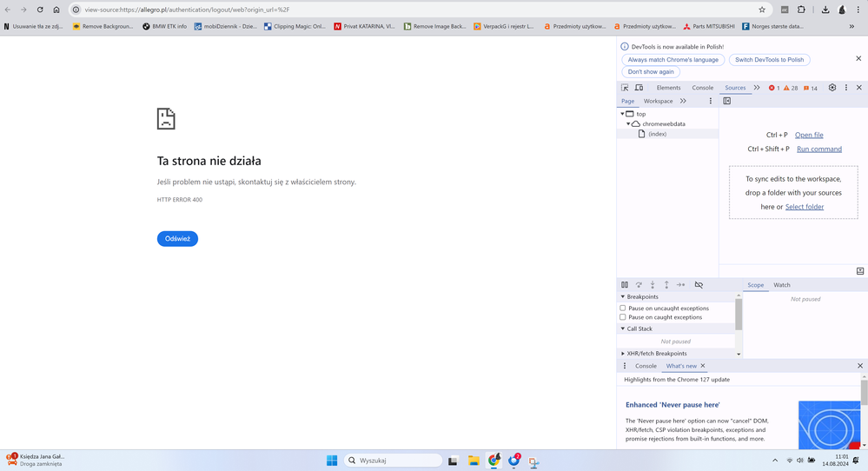Open Chrome downloads icon
Viewport: 868px width, 471px height.
[825, 10]
